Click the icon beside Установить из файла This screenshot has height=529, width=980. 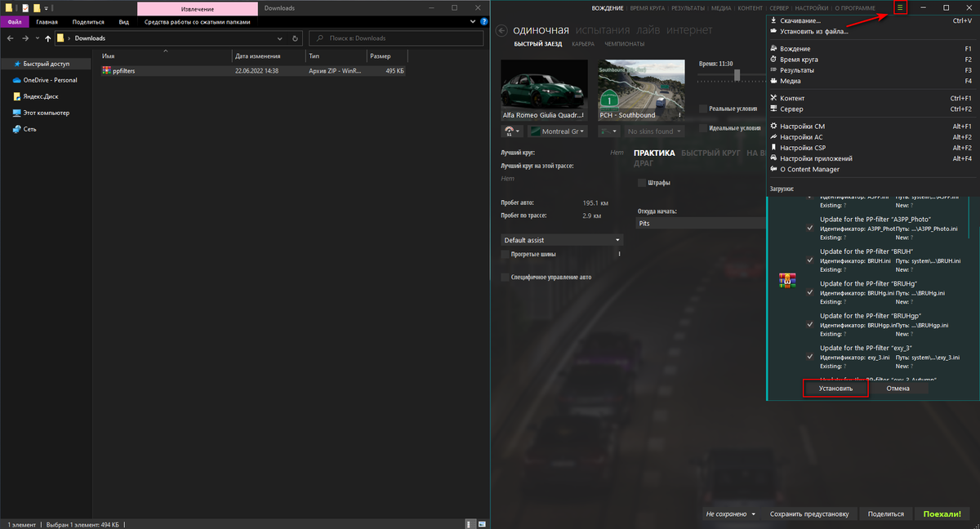coord(773,32)
